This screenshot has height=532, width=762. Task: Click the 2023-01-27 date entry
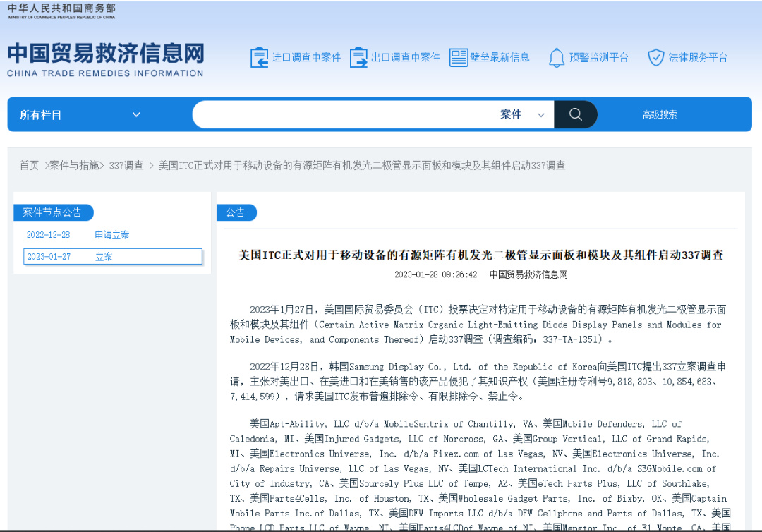(49, 257)
